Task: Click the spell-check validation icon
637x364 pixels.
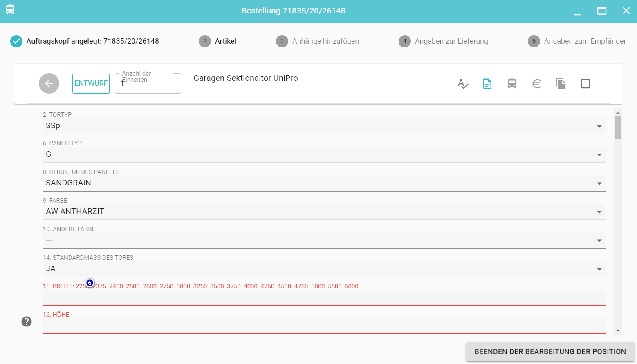Action: click(x=463, y=84)
